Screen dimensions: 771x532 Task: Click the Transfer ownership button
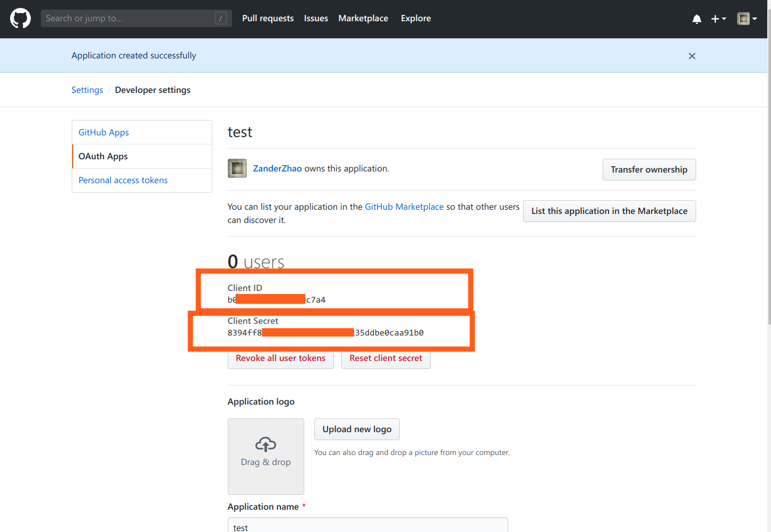coord(649,169)
